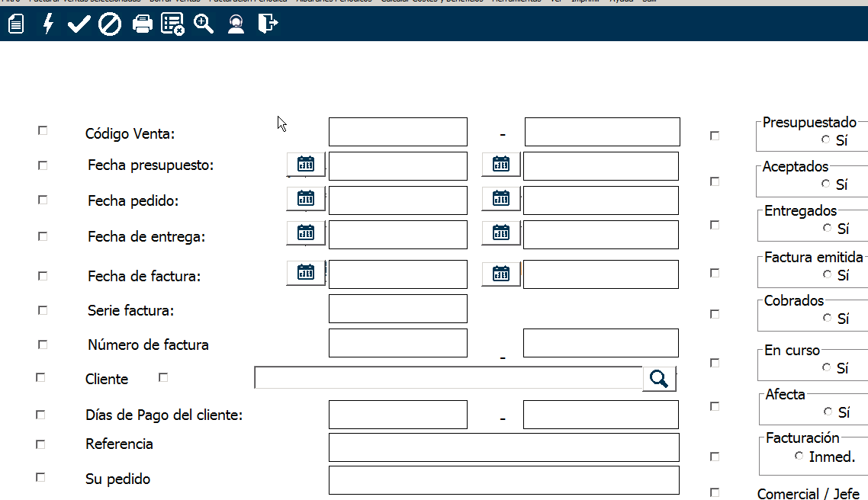Enable the Código Venta filter checkbox

pos(43,130)
